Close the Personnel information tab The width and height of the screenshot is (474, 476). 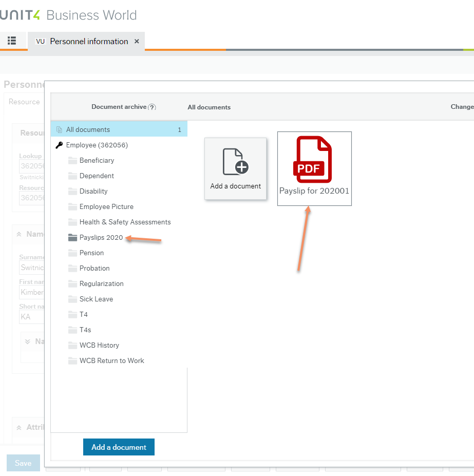click(x=137, y=41)
